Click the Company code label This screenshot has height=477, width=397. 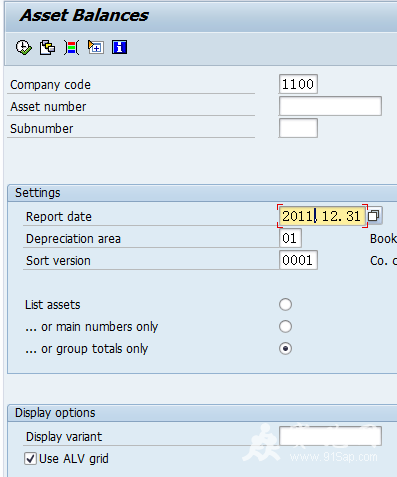click(x=50, y=85)
